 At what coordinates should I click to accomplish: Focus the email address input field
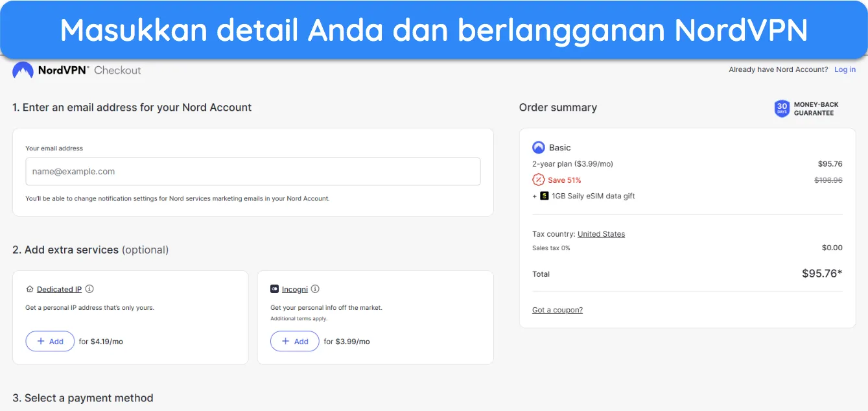[x=253, y=172]
